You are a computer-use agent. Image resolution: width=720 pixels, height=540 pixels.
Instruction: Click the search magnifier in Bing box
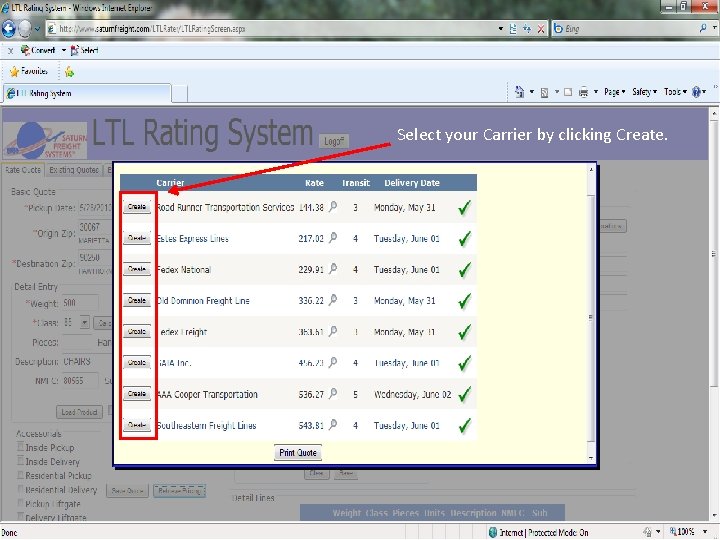(x=703, y=28)
